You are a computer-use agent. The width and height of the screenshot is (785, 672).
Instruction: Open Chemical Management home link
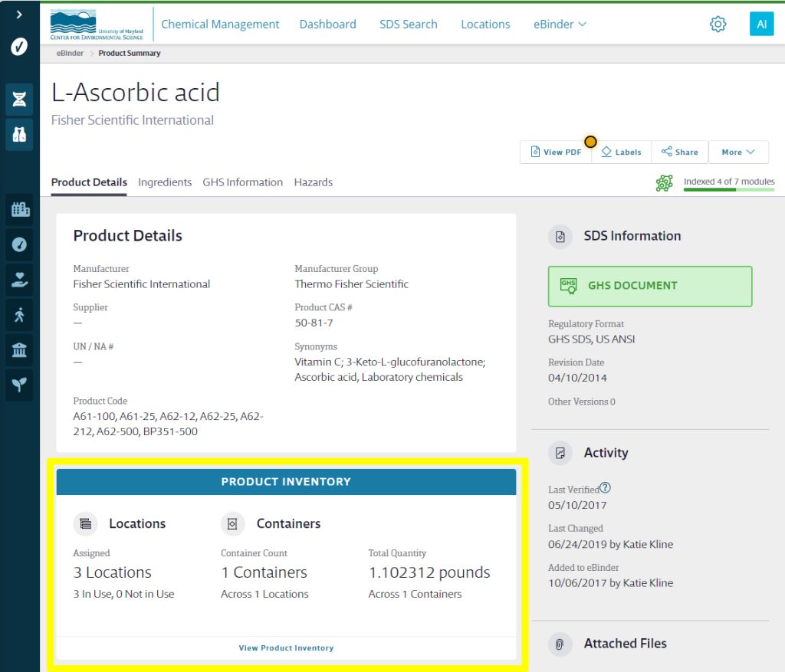tap(220, 24)
